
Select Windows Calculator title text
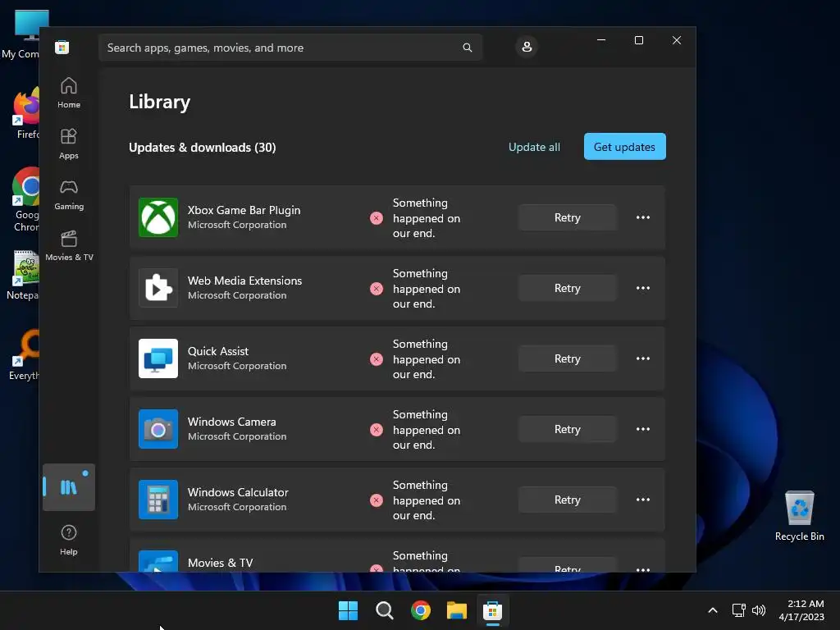click(x=238, y=492)
